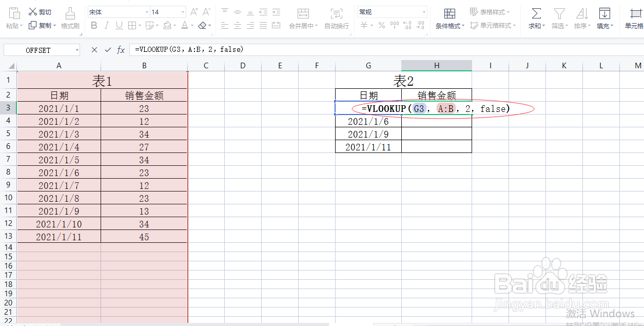Open number format dropdown (常规)

(x=424, y=12)
